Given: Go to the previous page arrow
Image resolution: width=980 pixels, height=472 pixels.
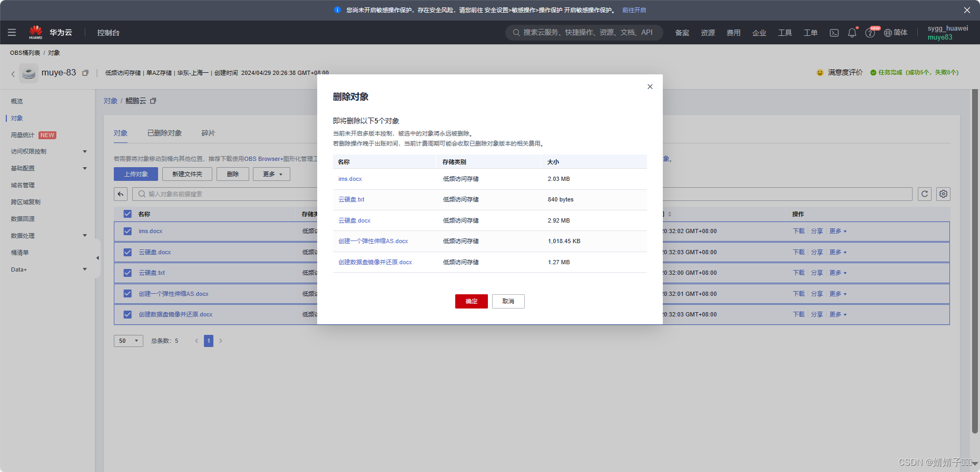Looking at the screenshot, I should pyautogui.click(x=197, y=341).
